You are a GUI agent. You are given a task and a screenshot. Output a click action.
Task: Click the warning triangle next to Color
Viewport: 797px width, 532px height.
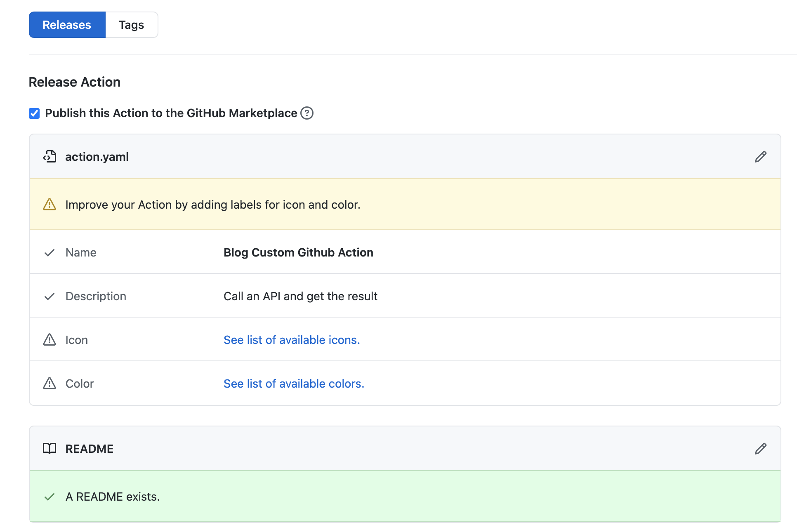point(49,383)
